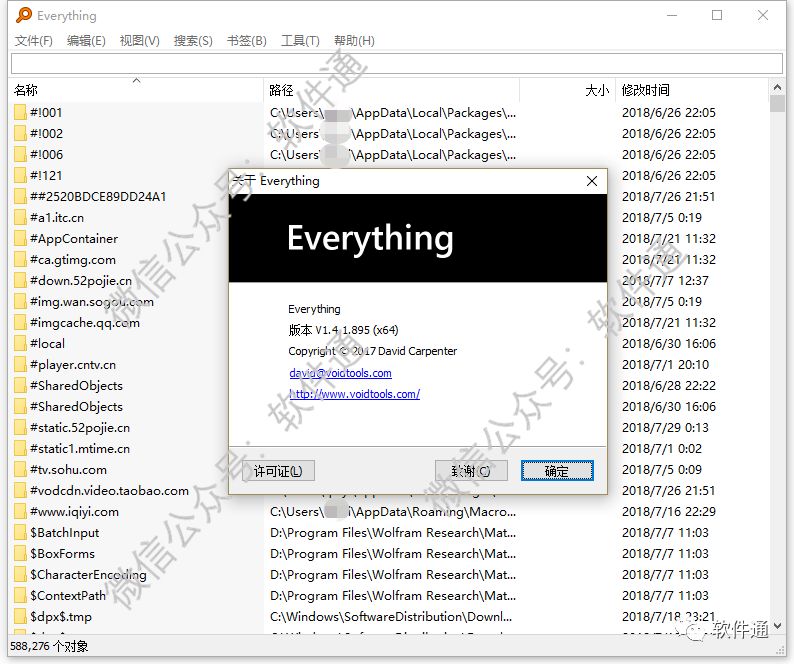The height and width of the screenshot is (664, 794).
Task: Click folder icon of #down.52pojie.cn
Action: [20, 281]
